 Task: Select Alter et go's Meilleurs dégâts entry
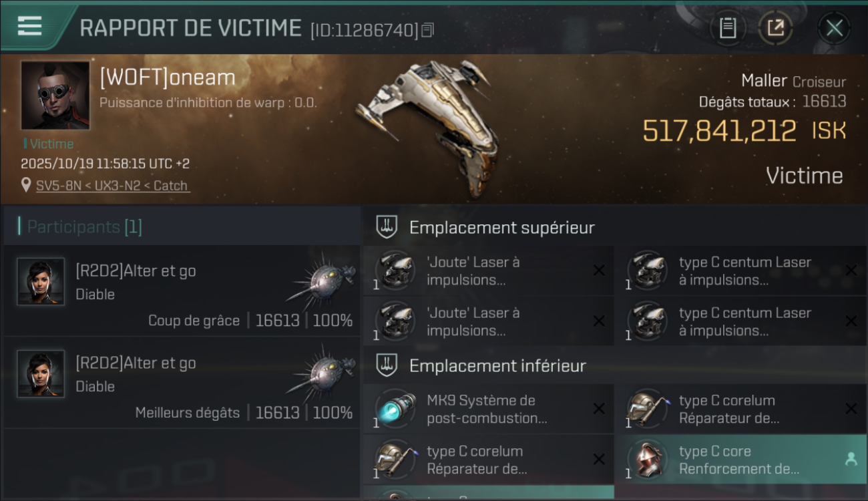(182, 383)
